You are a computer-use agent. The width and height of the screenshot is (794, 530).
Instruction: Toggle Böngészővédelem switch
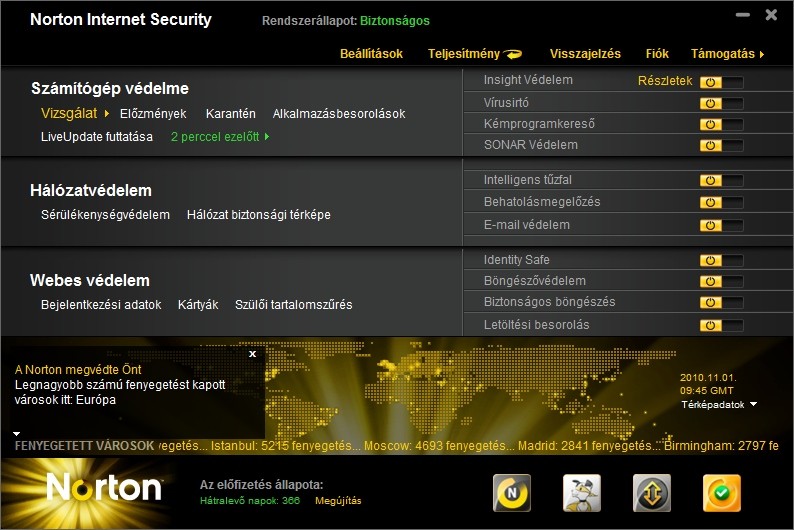pos(722,281)
